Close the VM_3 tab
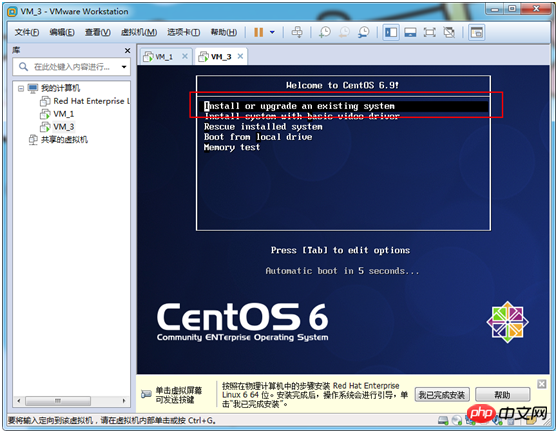 [x=240, y=56]
